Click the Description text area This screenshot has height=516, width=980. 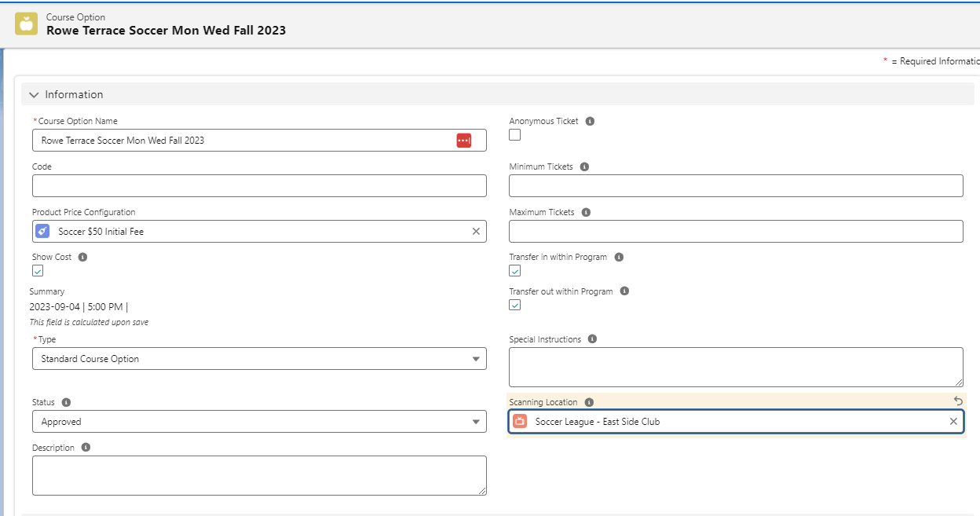(x=259, y=474)
